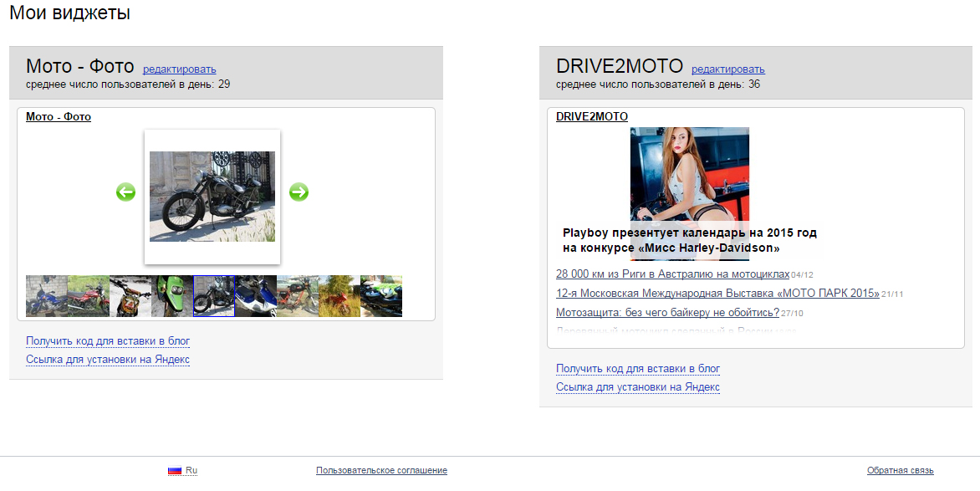The width and height of the screenshot is (980, 491).
Task: Select the red bike in tall grass thumbnail
Action: point(339,296)
